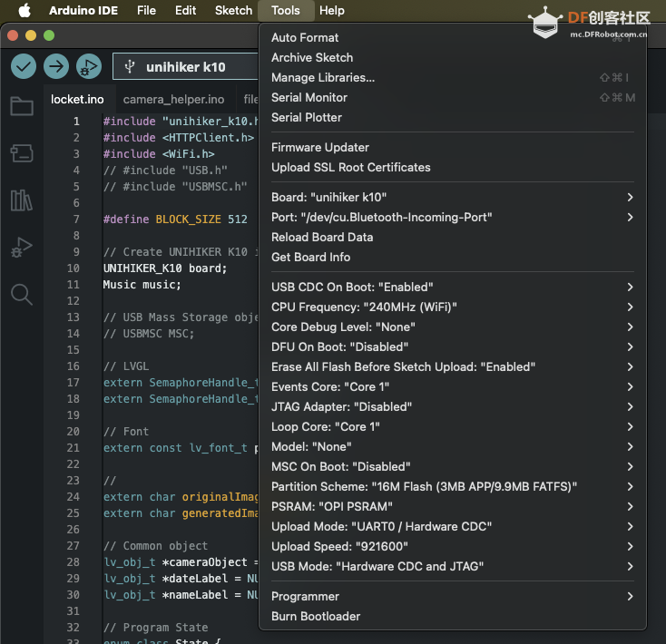The image size is (666, 644).
Task: Open the unihiker k10 board selector dropdown
Action: pos(185,66)
